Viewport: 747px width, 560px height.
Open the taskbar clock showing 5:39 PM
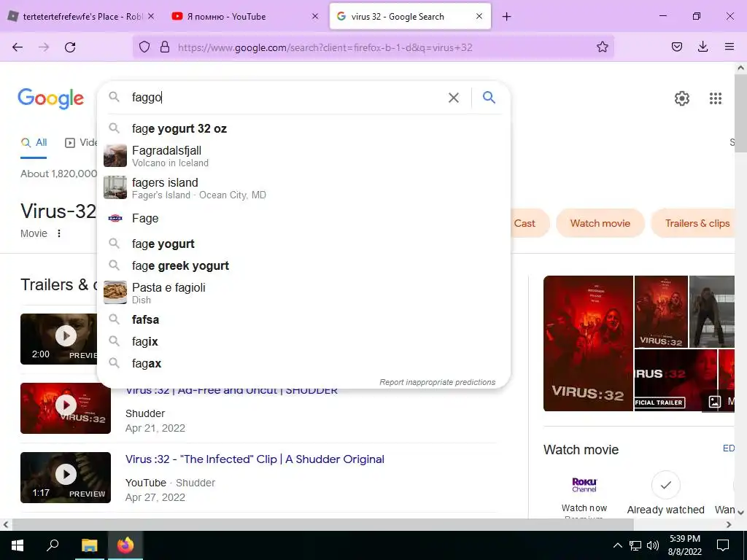[x=684, y=545]
